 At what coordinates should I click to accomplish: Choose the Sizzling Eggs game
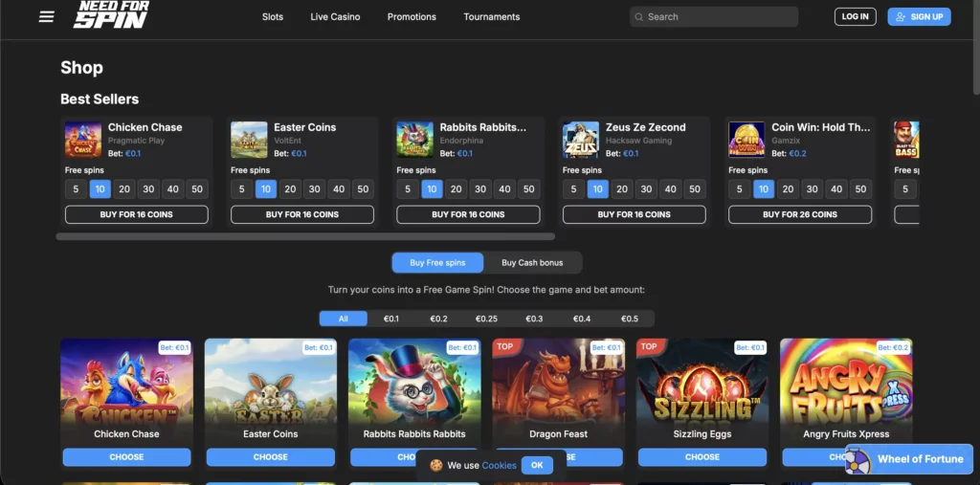702,457
